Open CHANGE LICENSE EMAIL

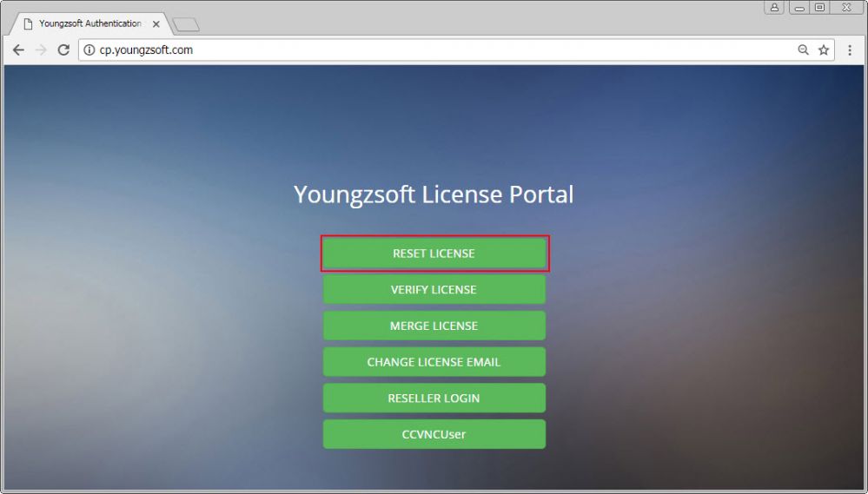434,362
